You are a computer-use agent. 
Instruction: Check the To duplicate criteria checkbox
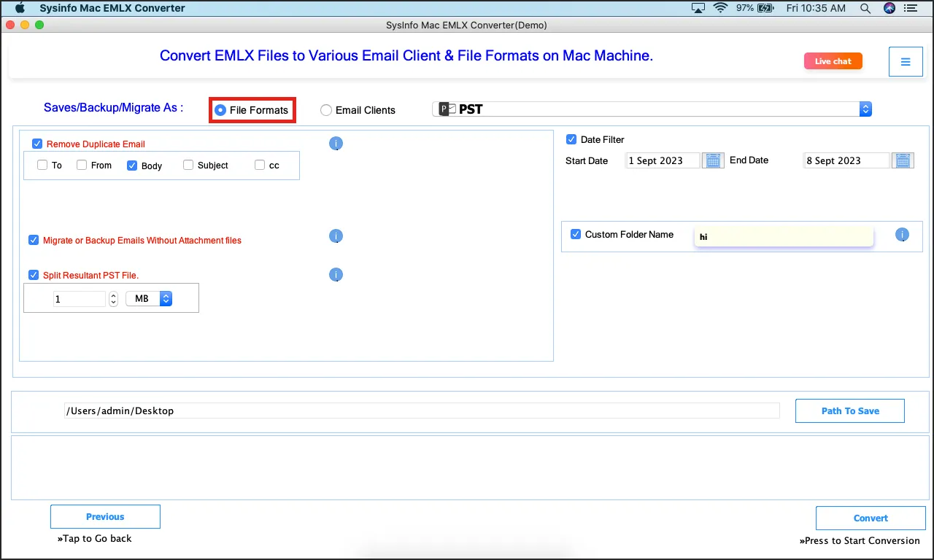(42, 165)
